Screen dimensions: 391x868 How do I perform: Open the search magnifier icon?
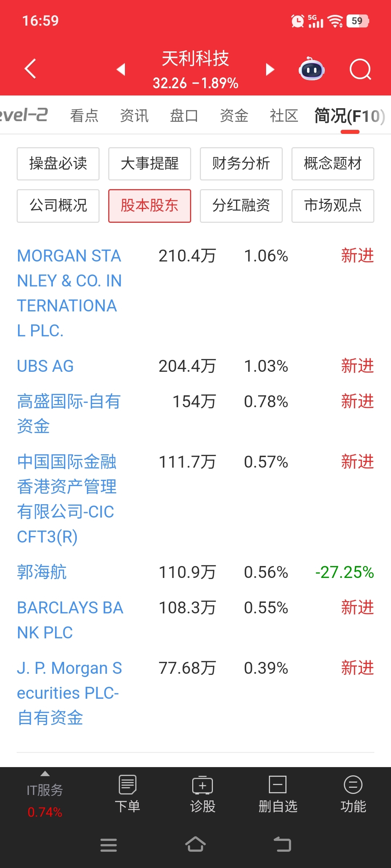click(x=361, y=69)
